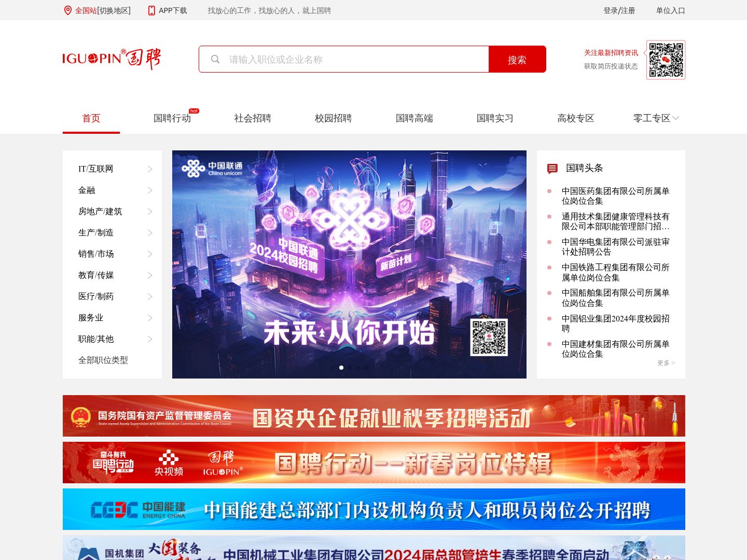Expand the 销售/市场 category arrow

[150, 254]
